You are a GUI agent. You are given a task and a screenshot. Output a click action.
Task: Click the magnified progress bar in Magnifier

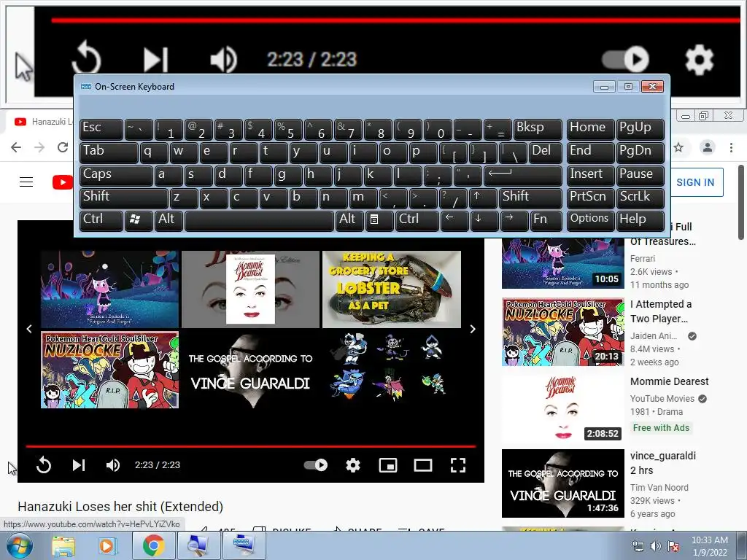coord(395,20)
